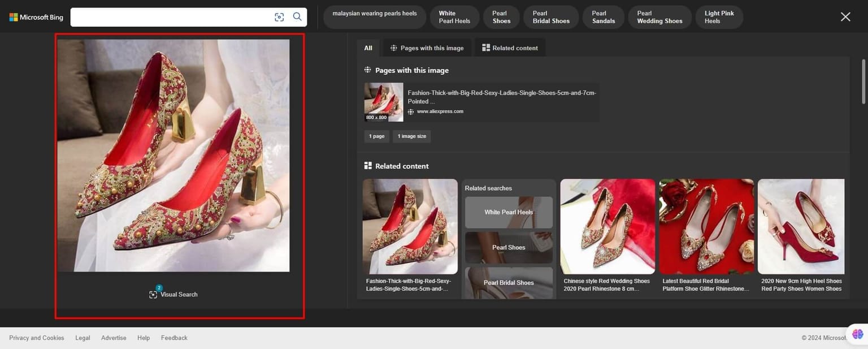The height and width of the screenshot is (349, 868).
Task: Select the White Pearl Heels suggestion pill
Action: coord(454,16)
